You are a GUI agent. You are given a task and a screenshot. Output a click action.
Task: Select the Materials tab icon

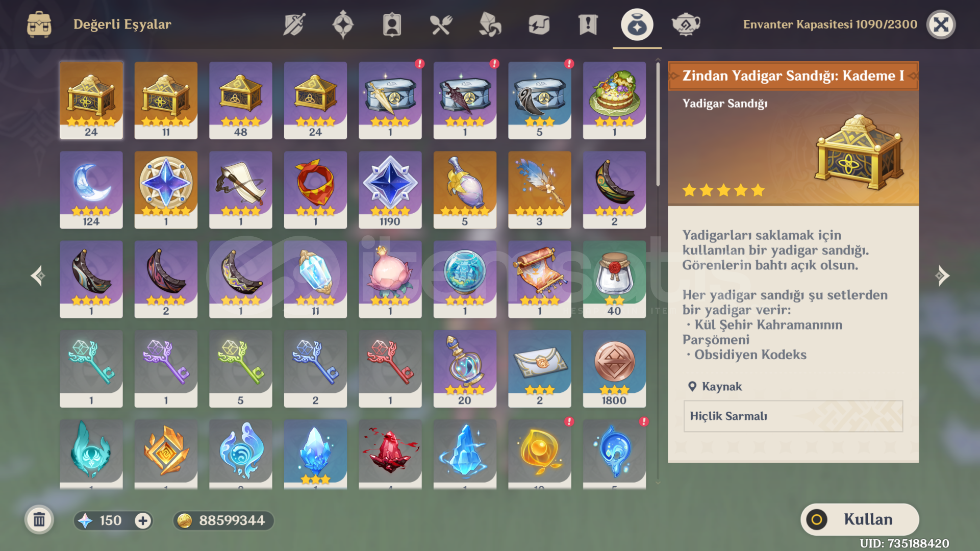coord(490,24)
